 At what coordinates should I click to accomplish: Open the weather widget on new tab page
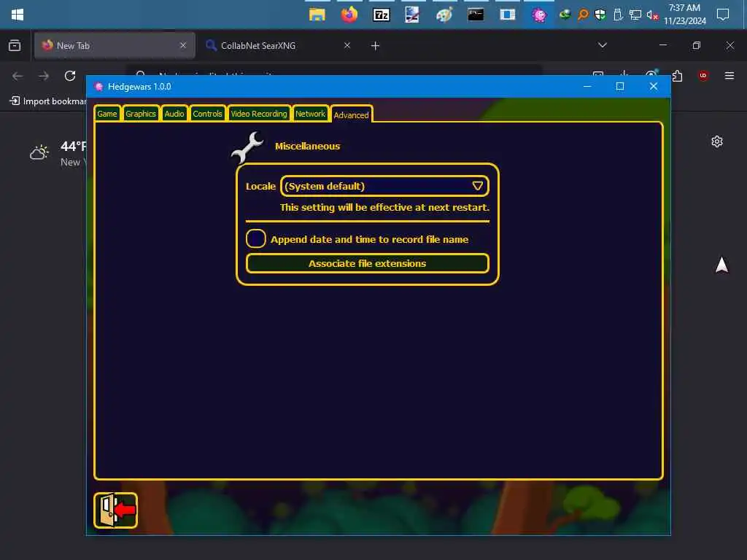point(58,153)
